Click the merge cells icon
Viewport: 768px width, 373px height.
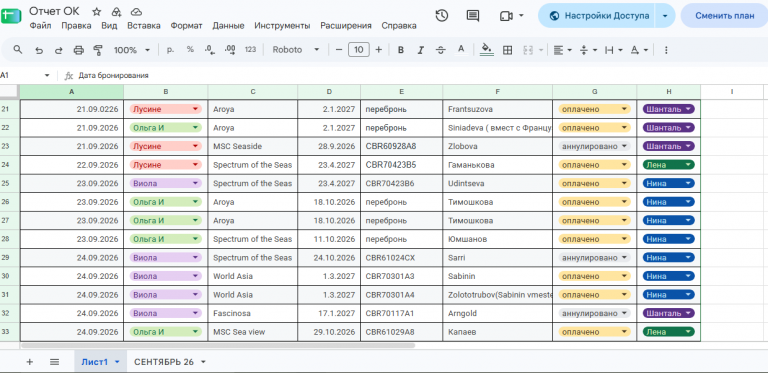pos(528,50)
